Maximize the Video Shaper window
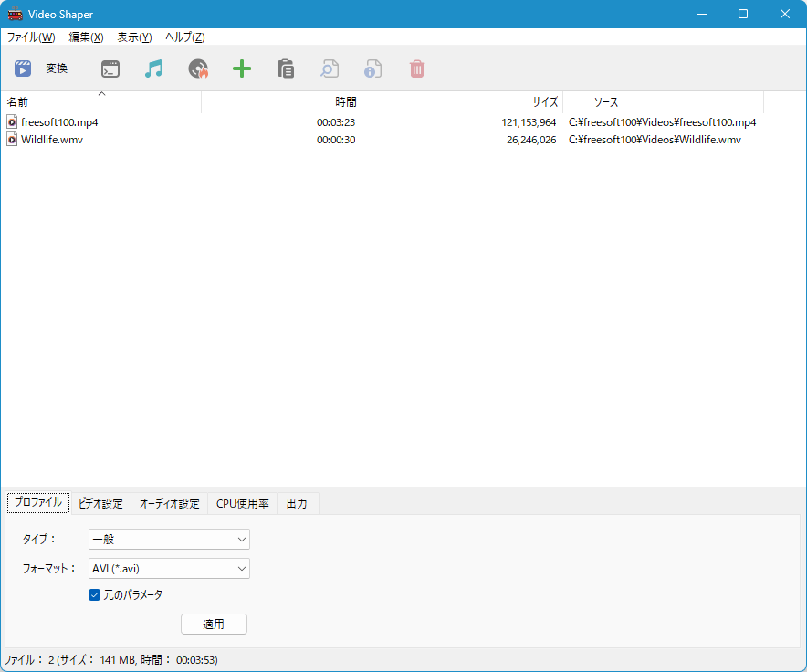807x672 pixels. [x=743, y=14]
